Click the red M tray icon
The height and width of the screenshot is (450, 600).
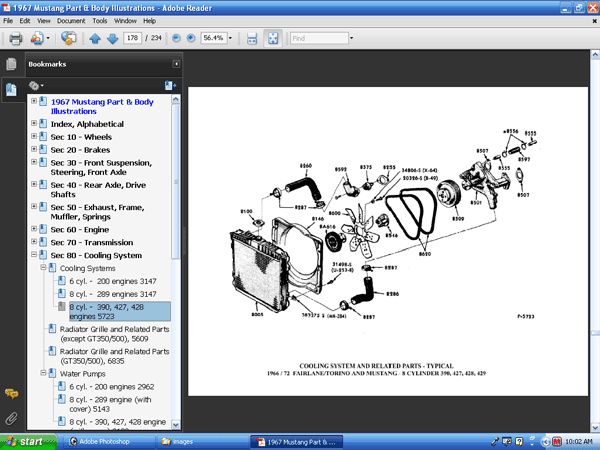coord(556,442)
